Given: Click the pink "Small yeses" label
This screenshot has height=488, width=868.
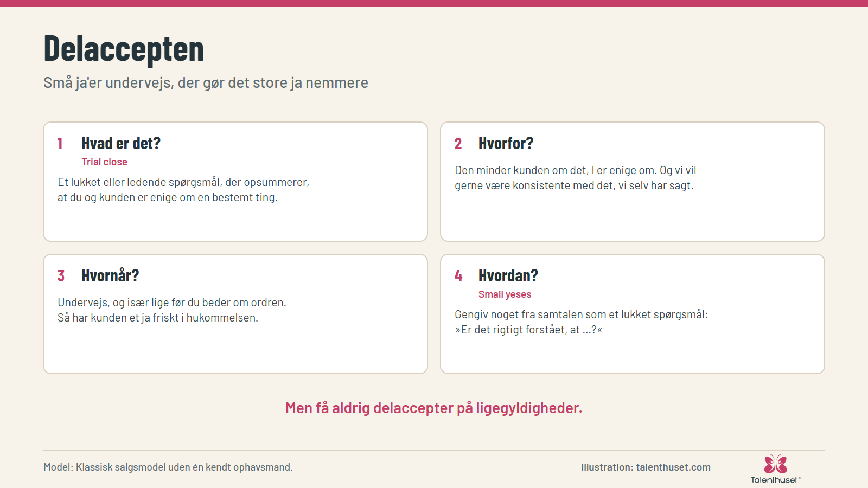Looking at the screenshot, I should coord(505,294).
